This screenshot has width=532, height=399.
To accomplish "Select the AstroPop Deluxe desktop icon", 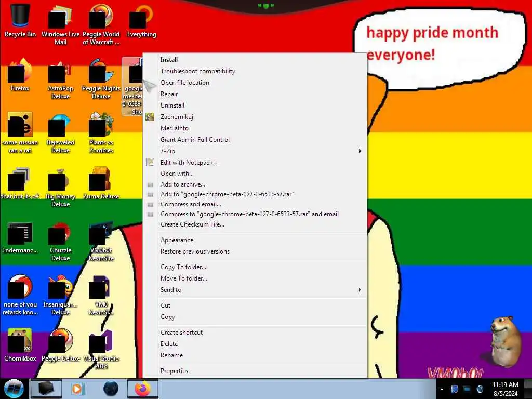I will point(60,79).
